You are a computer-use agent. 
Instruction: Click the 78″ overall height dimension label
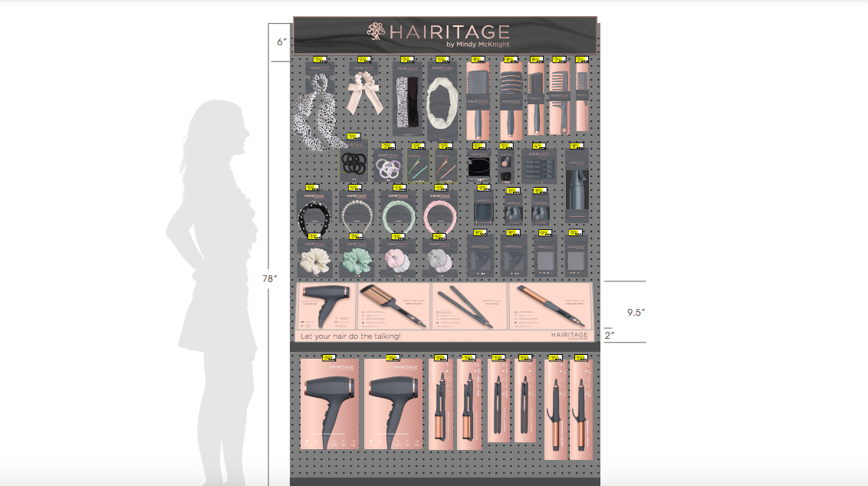tap(270, 278)
